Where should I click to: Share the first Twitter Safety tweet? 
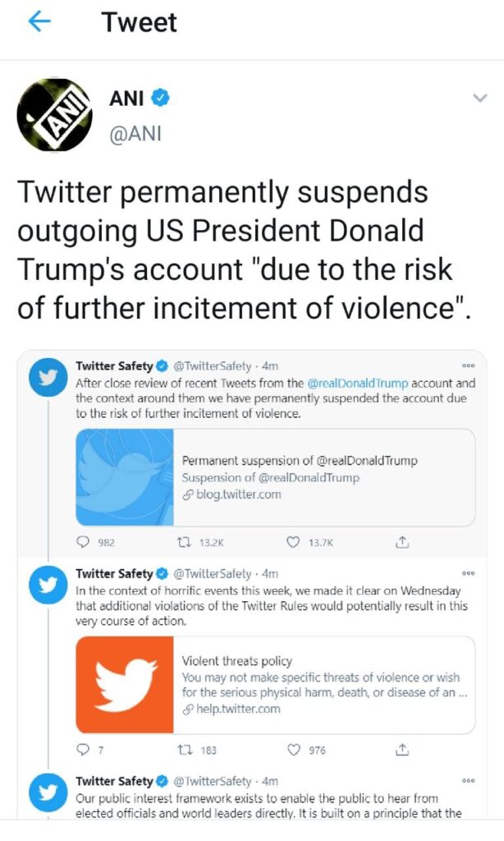tap(402, 542)
